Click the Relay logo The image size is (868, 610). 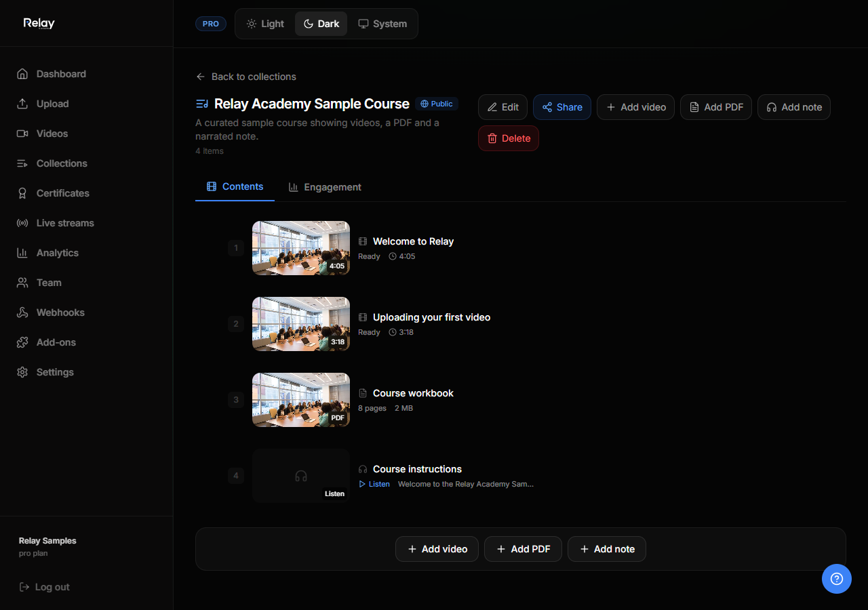pos(39,23)
